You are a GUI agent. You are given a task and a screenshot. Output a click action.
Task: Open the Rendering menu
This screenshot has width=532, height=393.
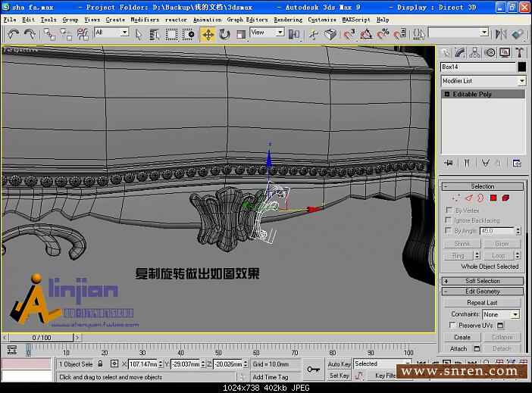(x=287, y=20)
